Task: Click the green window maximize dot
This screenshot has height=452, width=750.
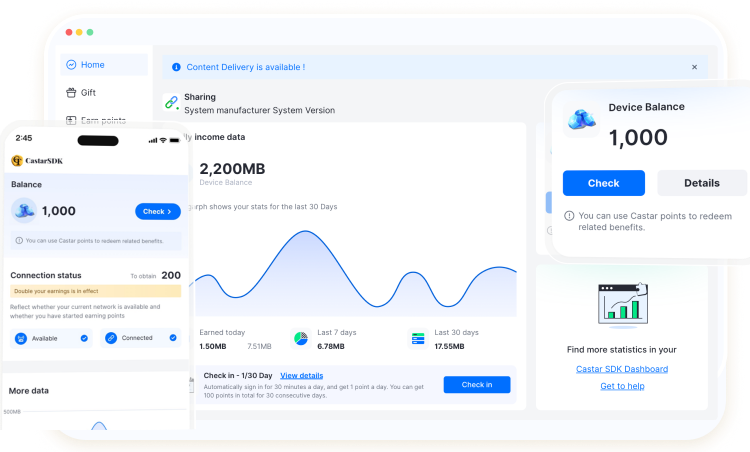Action: coord(90,32)
